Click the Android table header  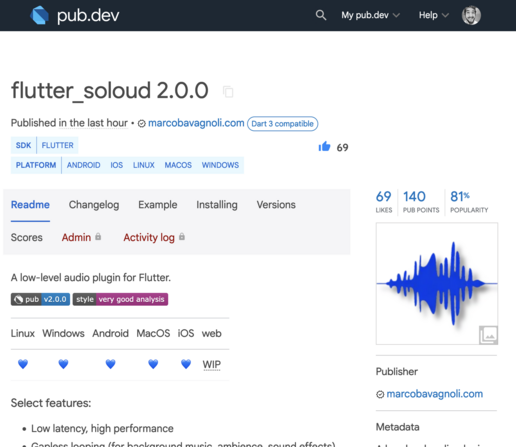coord(110,333)
